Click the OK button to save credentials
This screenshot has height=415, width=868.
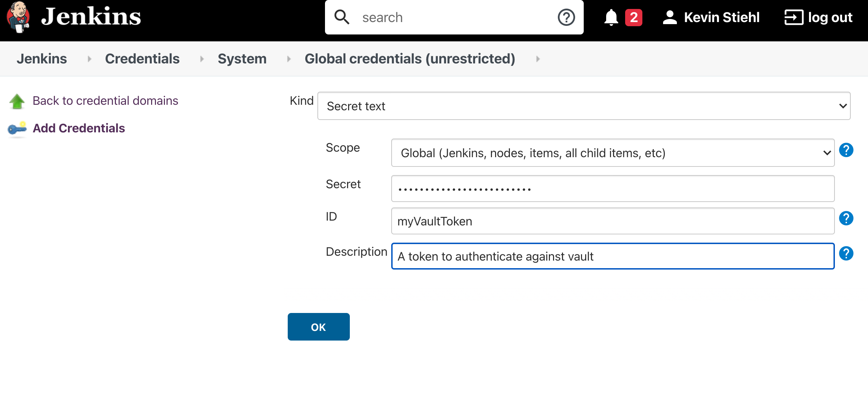coord(318,326)
